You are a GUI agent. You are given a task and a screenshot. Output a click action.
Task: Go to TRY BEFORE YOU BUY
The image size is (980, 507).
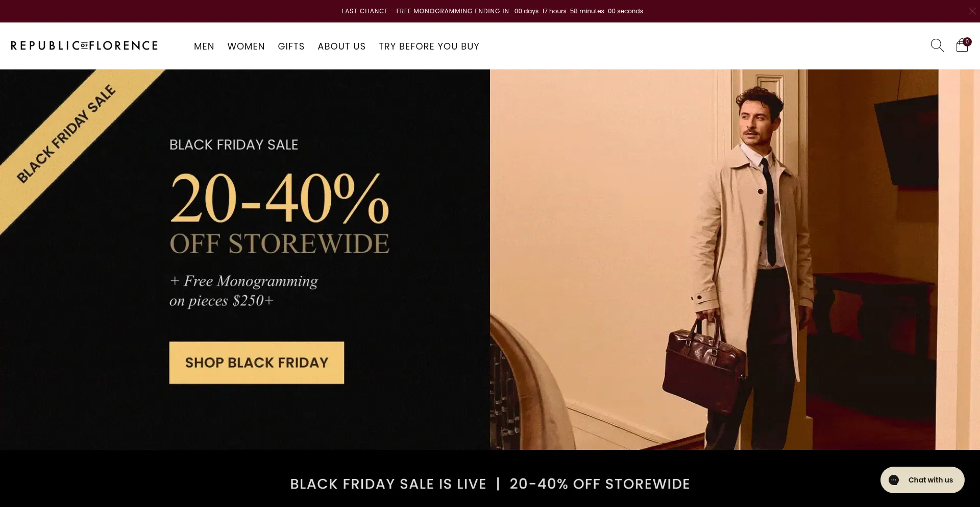point(429,46)
